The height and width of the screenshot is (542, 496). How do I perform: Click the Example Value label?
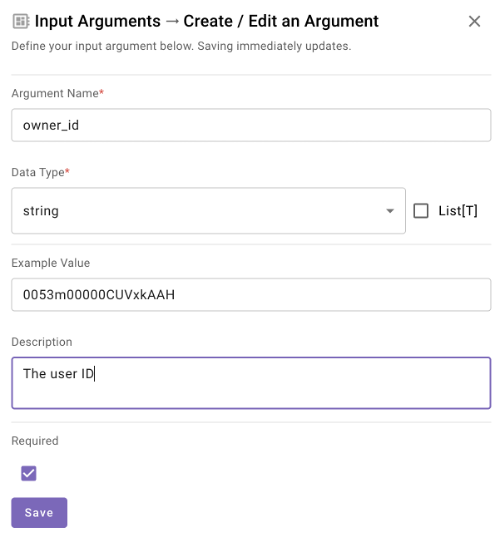coord(51,263)
